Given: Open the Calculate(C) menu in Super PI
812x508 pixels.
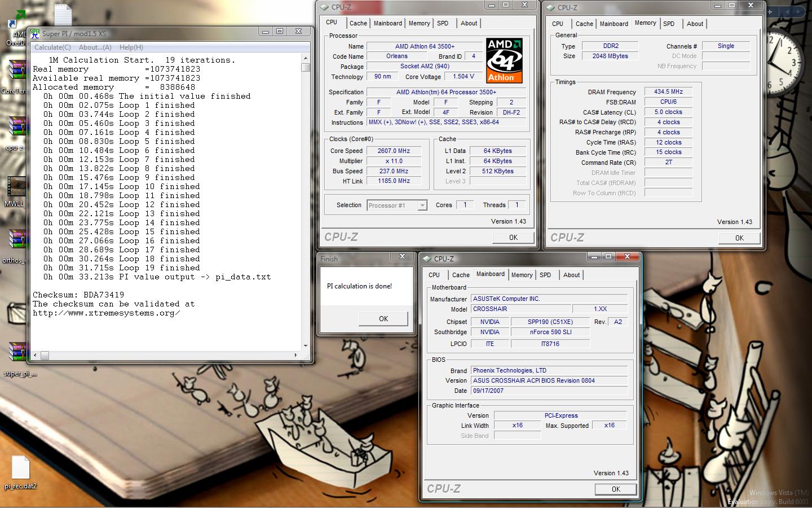Looking at the screenshot, I should (x=52, y=47).
